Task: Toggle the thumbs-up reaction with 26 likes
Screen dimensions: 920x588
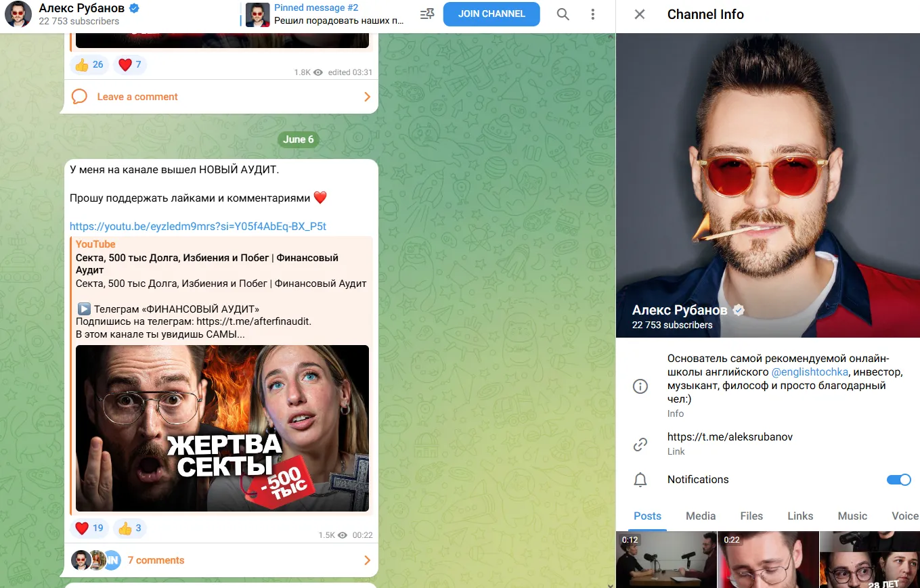Action: point(89,65)
